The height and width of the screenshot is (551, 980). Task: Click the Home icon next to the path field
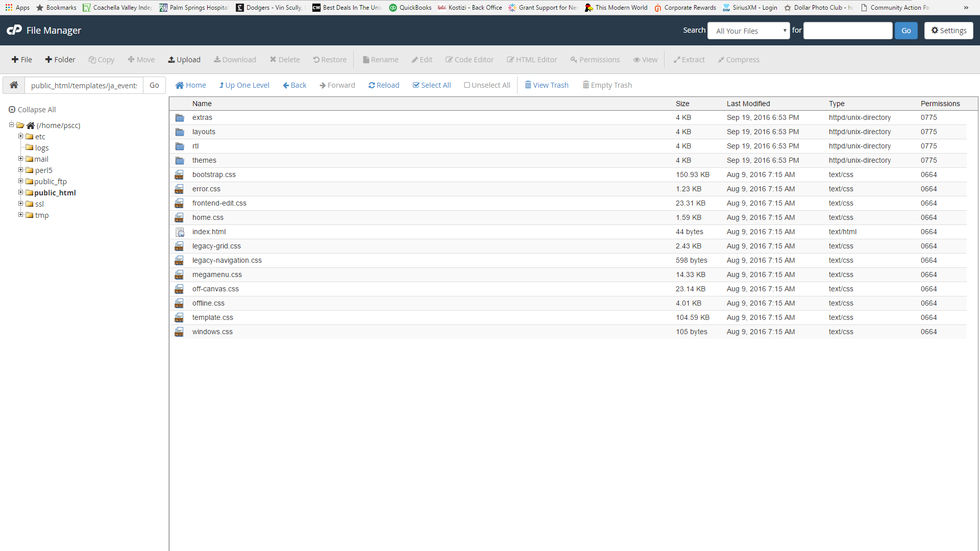[x=14, y=85]
